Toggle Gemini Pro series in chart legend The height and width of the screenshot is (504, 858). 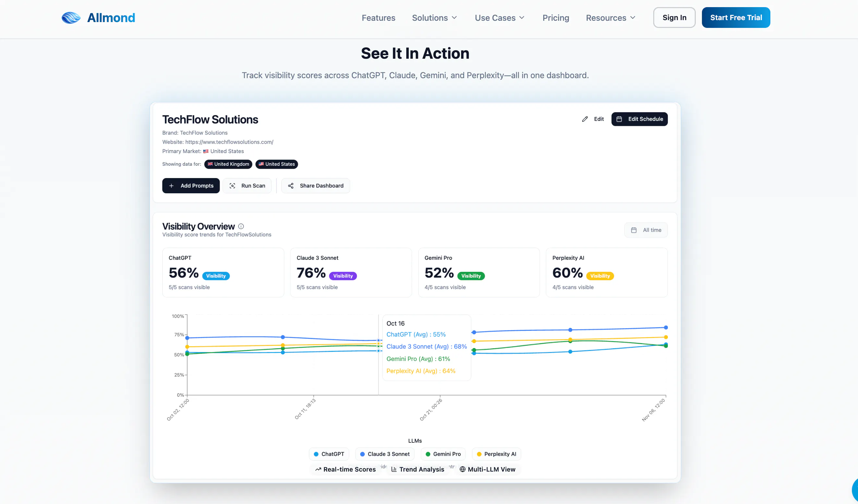[x=443, y=454]
